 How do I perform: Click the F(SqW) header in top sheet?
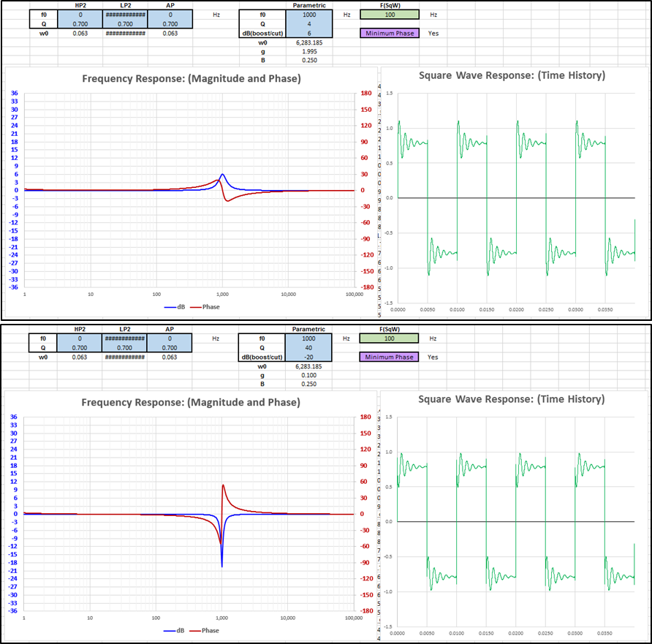(390, 5)
